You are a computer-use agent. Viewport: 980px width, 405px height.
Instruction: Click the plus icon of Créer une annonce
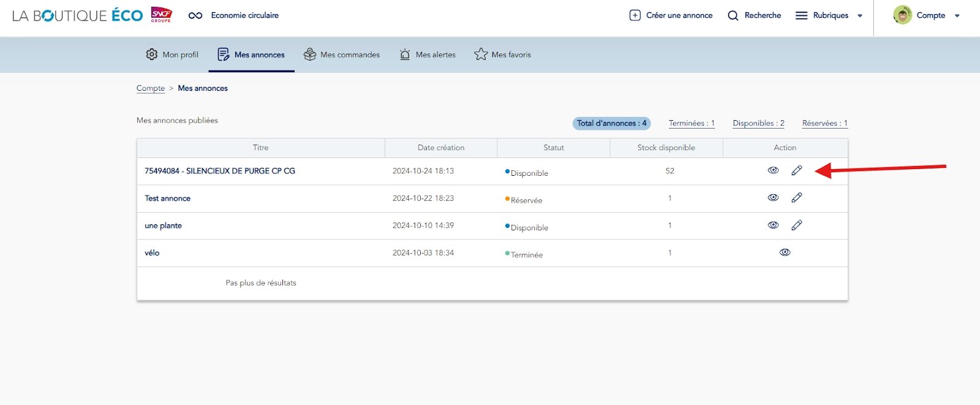pos(635,15)
